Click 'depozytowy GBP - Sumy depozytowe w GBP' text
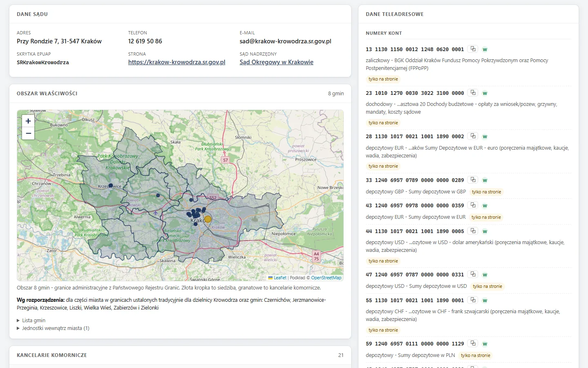This screenshot has width=588, height=368. pyautogui.click(x=416, y=191)
